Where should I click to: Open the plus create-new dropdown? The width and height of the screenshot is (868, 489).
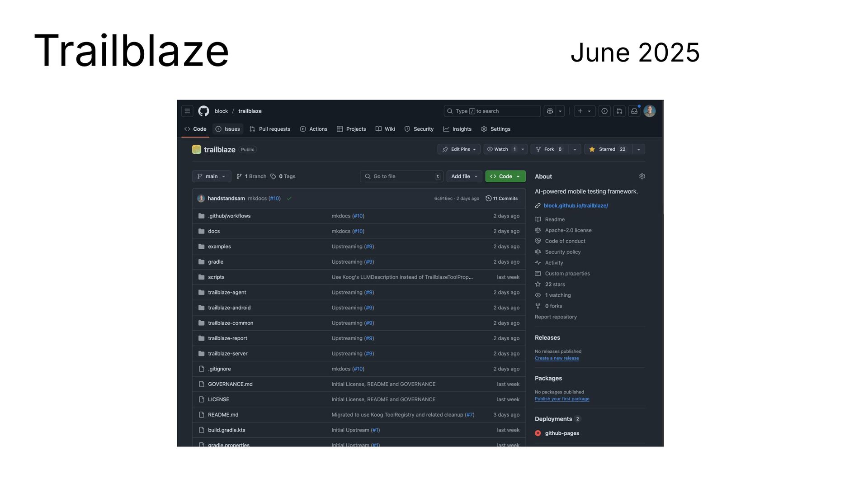pyautogui.click(x=584, y=111)
